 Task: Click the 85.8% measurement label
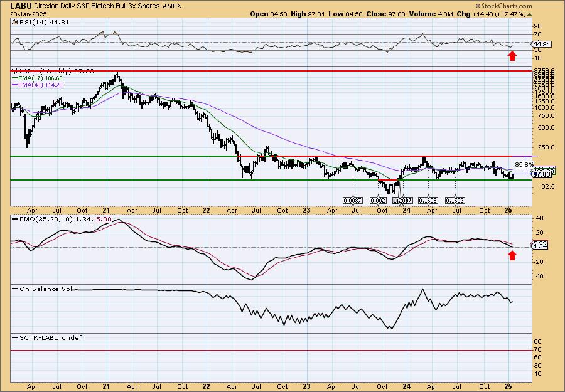coord(524,164)
